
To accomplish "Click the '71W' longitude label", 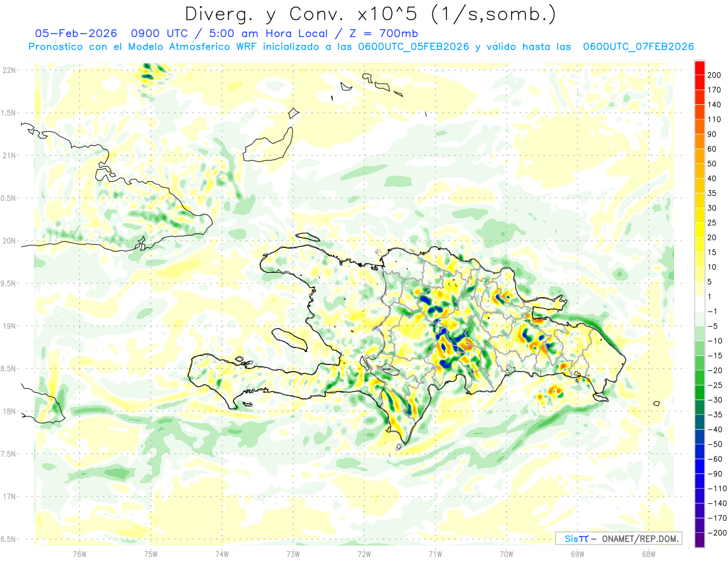I will pyautogui.click(x=435, y=554).
